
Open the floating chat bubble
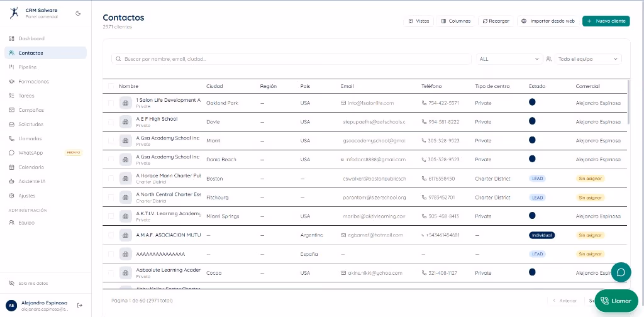click(x=621, y=272)
